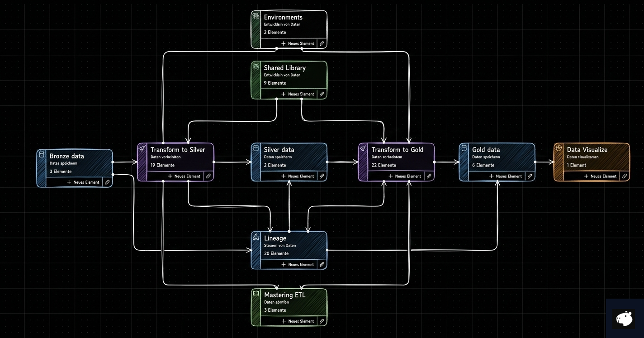Click '19 Elemente' count on Transform to Silver
644x338 pixels.
[162, 165]
